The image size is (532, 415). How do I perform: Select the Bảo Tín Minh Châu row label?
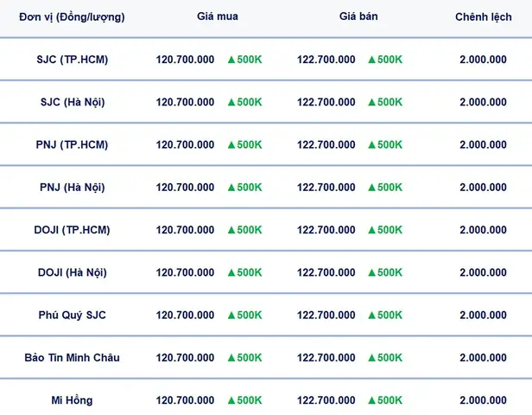[x=73, y=358]
